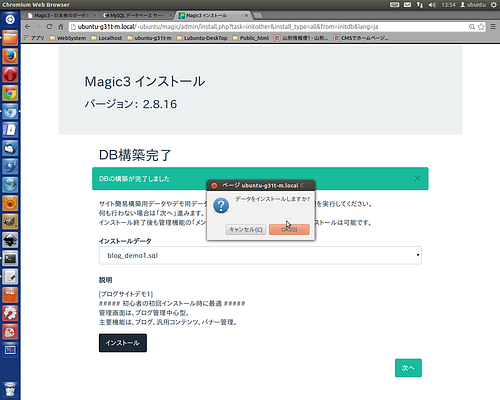The height and width of the screenshot is (400, 500).
Task: Open System Settings wrench-gear icon
Action: coord(10,313)
